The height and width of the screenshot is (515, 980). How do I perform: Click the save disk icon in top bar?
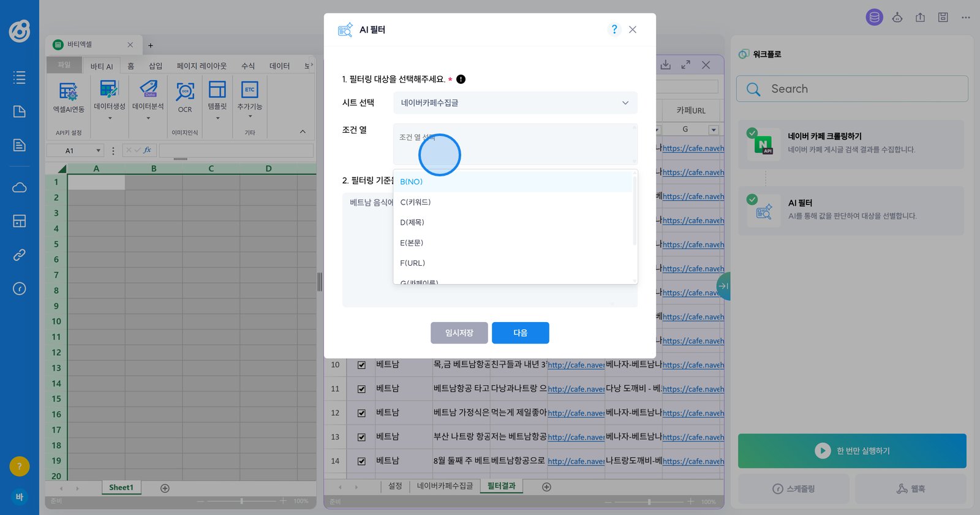[x=943, y=17]
